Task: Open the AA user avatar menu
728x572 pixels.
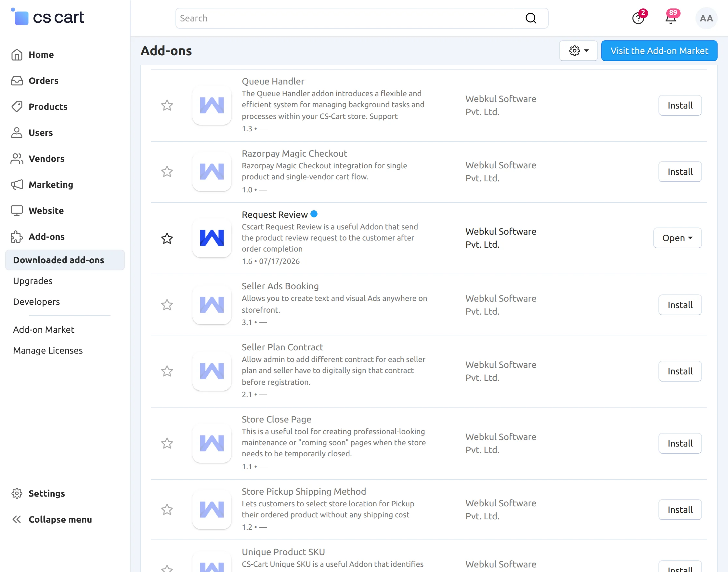Action: pos(706,18)
